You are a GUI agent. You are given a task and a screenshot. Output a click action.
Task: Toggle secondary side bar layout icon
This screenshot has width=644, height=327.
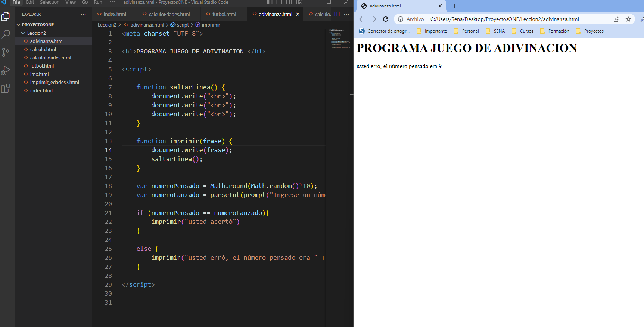[289, 2]
